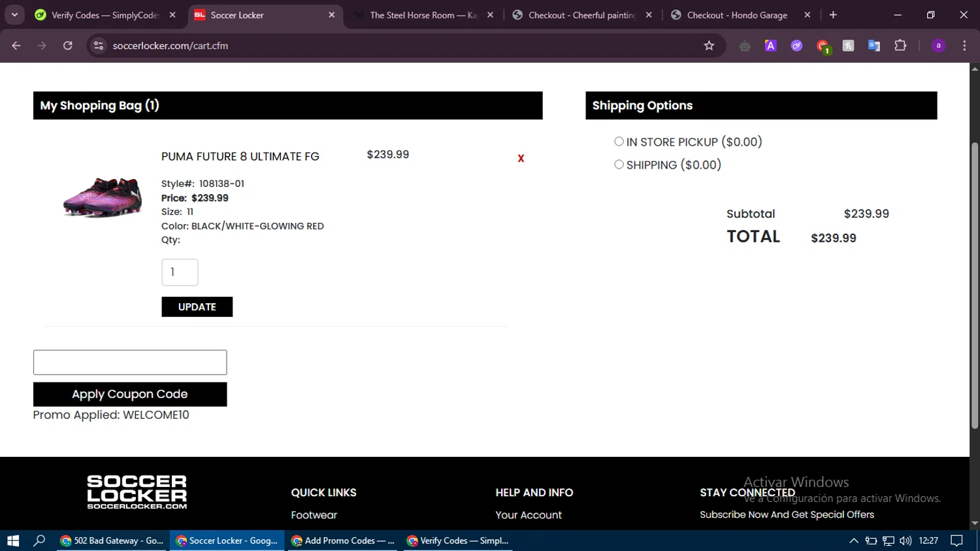Select In Store Pickup option
Image resolution: width=980 pixels, height=551 pixels.
[619, 141]
